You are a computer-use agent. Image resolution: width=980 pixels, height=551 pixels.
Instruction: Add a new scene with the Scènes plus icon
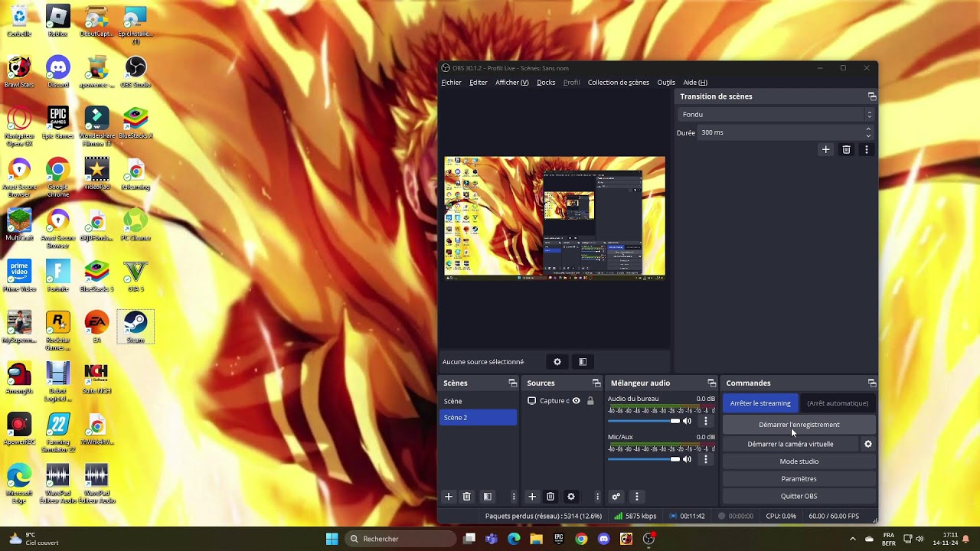(x=449, y=497)
